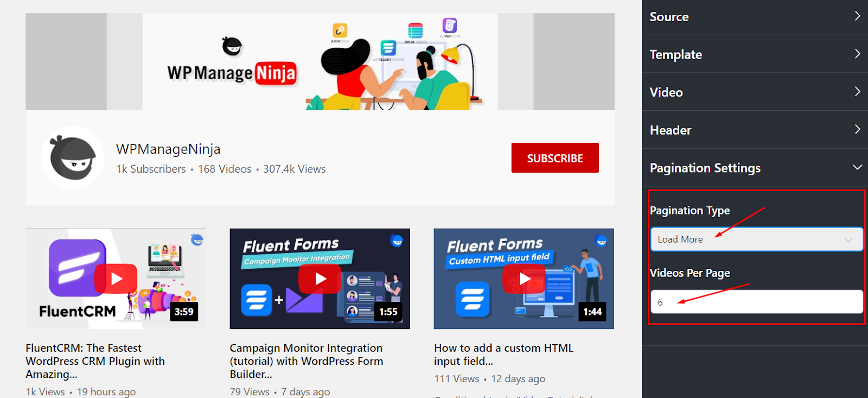This screenshot has width=868, height=398.
Task: Open the Header settings panel
Action: [755, 130]
